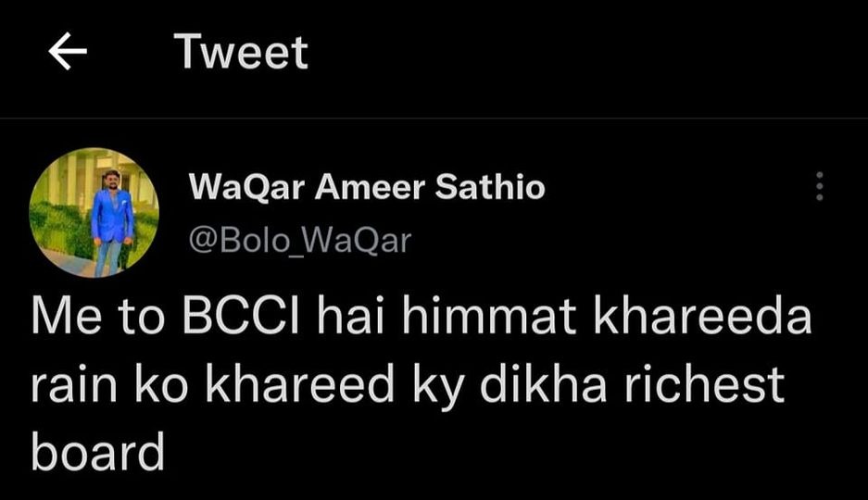
Task: Tap the display name WaQar Ameer Sathio
Action: (x=367, y=186)
